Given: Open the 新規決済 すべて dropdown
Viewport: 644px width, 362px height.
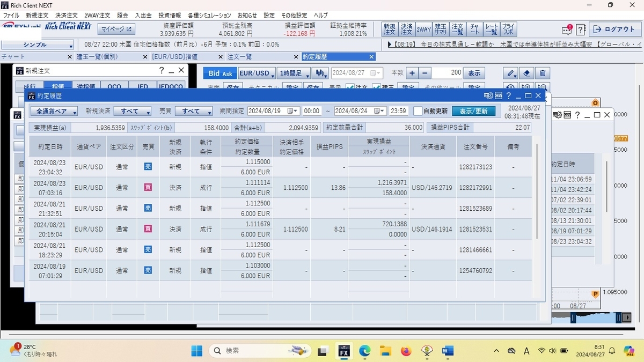Looking at the screenshot, I should pos(132,111).
